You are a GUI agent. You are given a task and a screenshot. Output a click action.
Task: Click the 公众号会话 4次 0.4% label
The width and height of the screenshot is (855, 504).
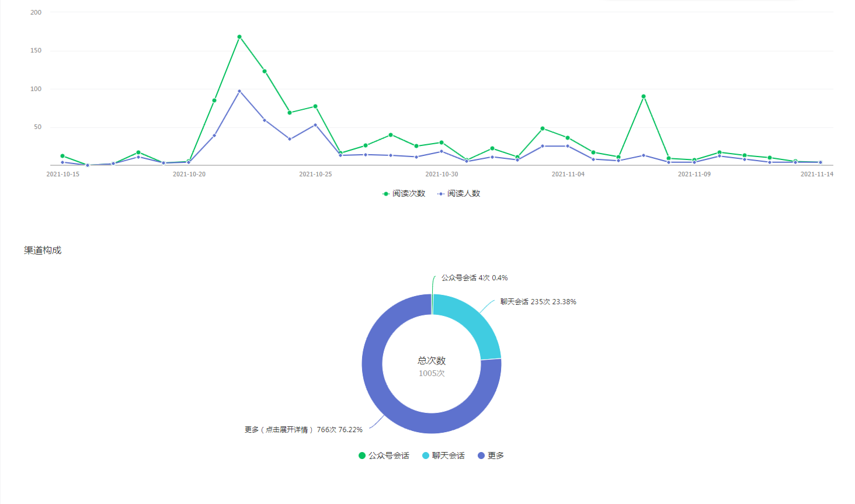474,278
